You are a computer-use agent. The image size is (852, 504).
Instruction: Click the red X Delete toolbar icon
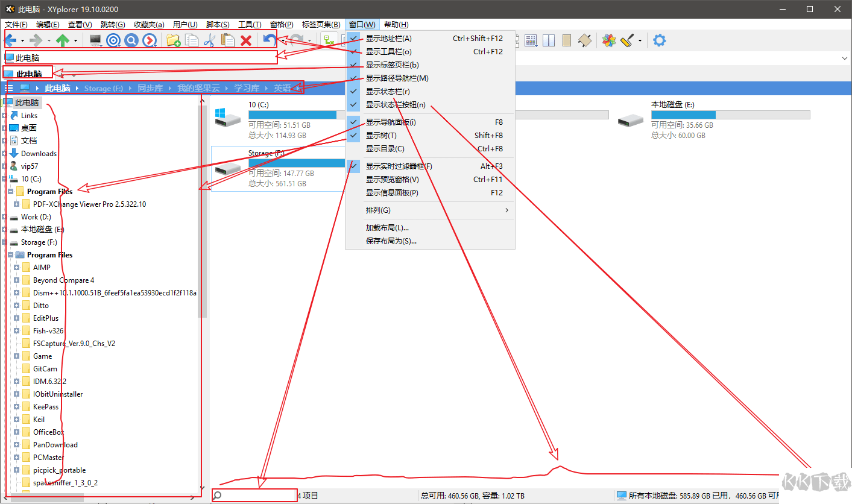(x=246, y=40)
